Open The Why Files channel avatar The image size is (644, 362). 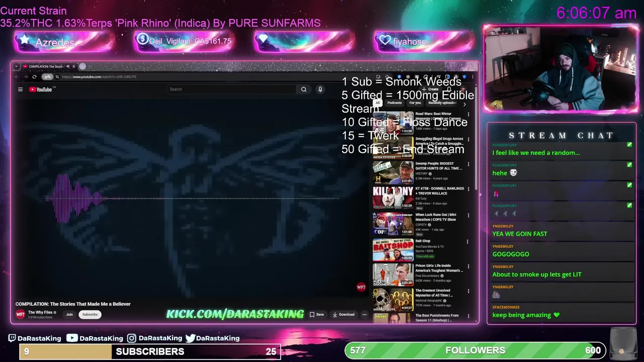20,314
